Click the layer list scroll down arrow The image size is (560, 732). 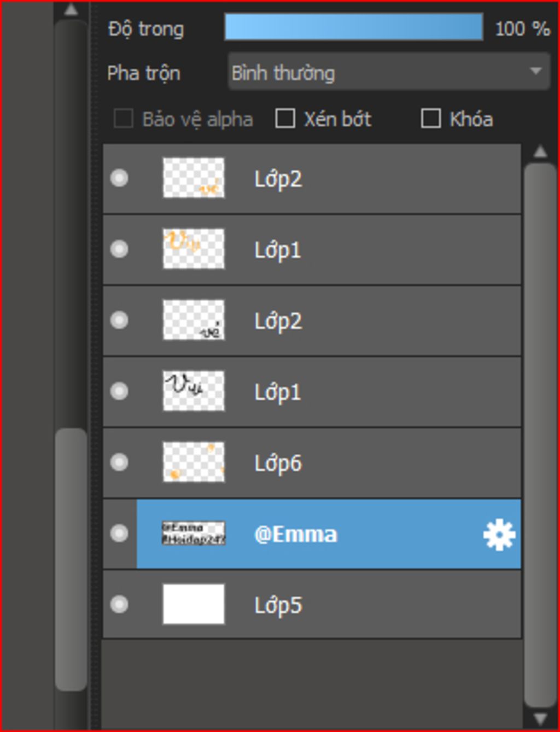[540, 718]
